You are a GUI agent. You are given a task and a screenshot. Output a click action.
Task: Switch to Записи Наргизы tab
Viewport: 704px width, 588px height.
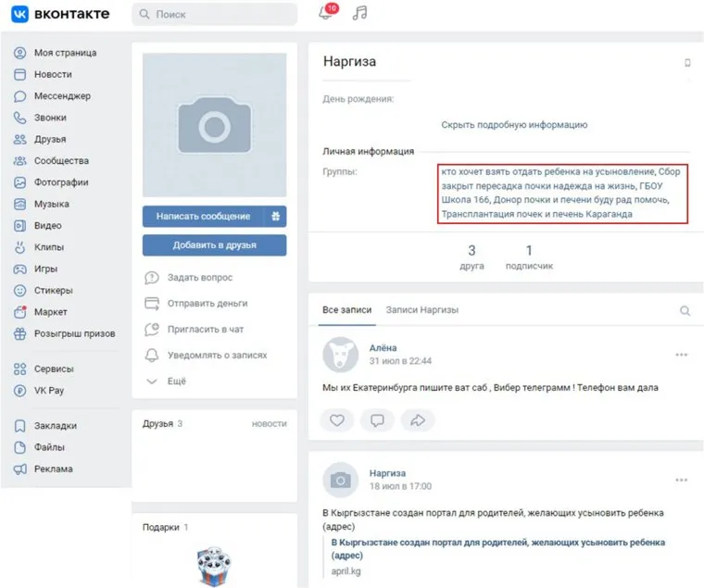421,310
